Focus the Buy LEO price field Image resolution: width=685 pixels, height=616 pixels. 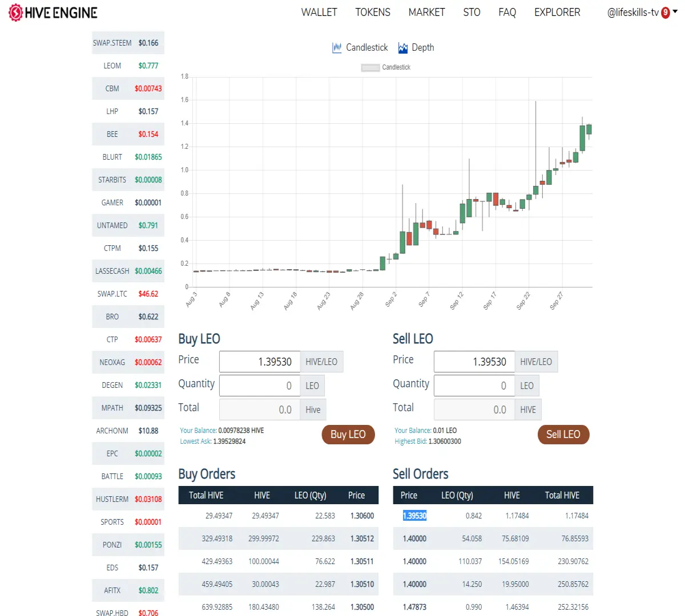click(260, 362)
